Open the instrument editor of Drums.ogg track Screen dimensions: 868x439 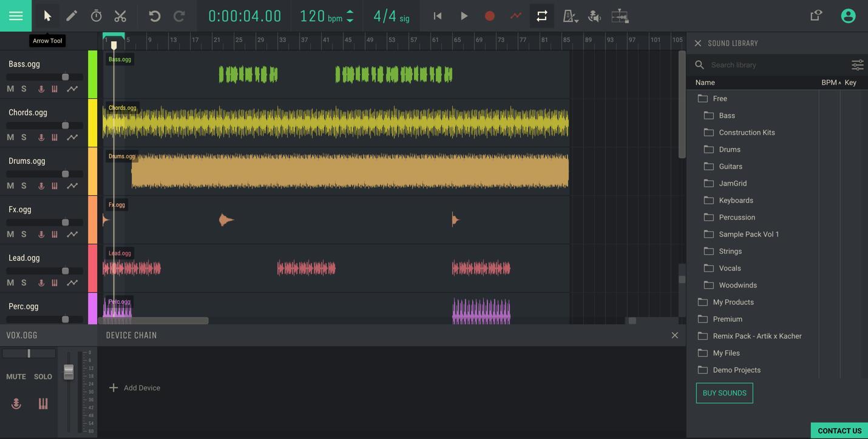coord(55,186)
